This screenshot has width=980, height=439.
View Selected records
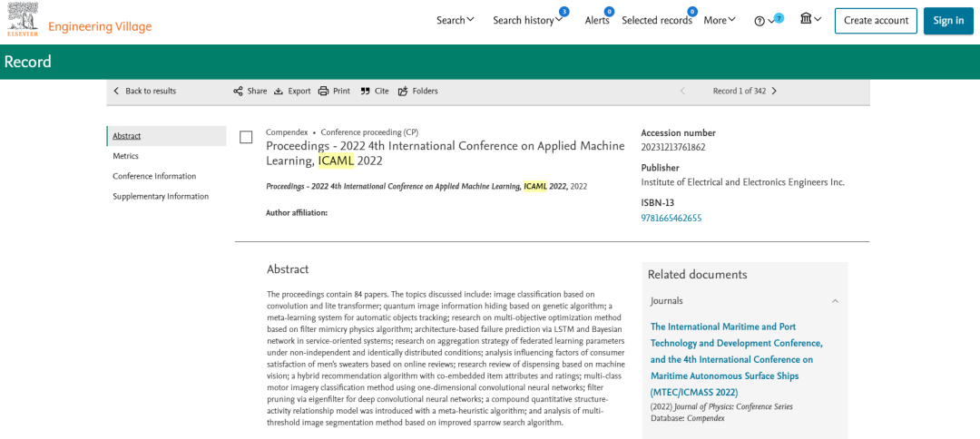click(x=656, y=21)
